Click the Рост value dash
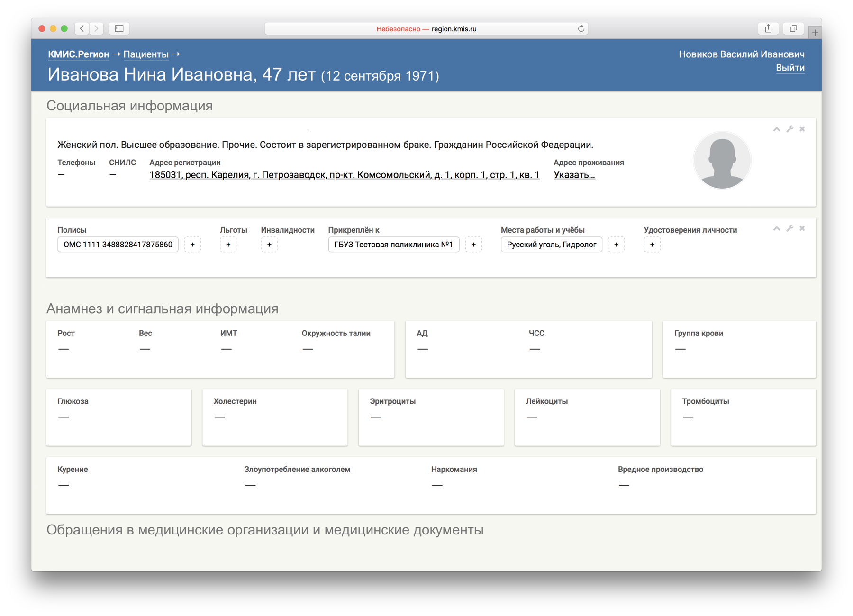 pos(64,349)
